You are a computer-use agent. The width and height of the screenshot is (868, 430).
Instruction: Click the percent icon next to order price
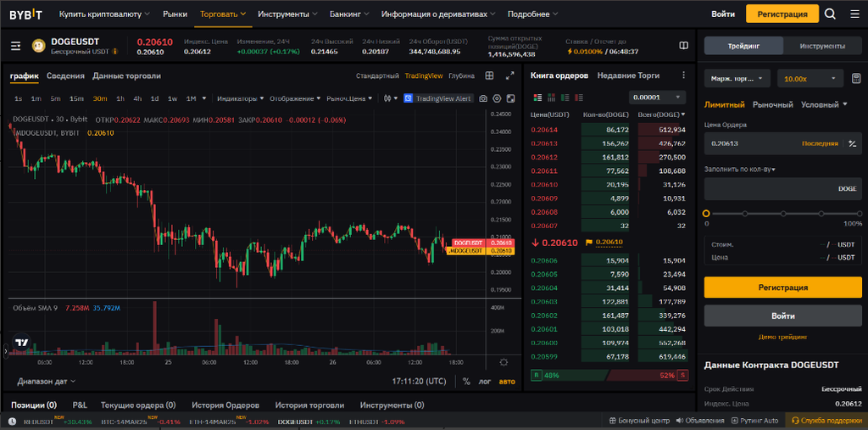(853, 143)
